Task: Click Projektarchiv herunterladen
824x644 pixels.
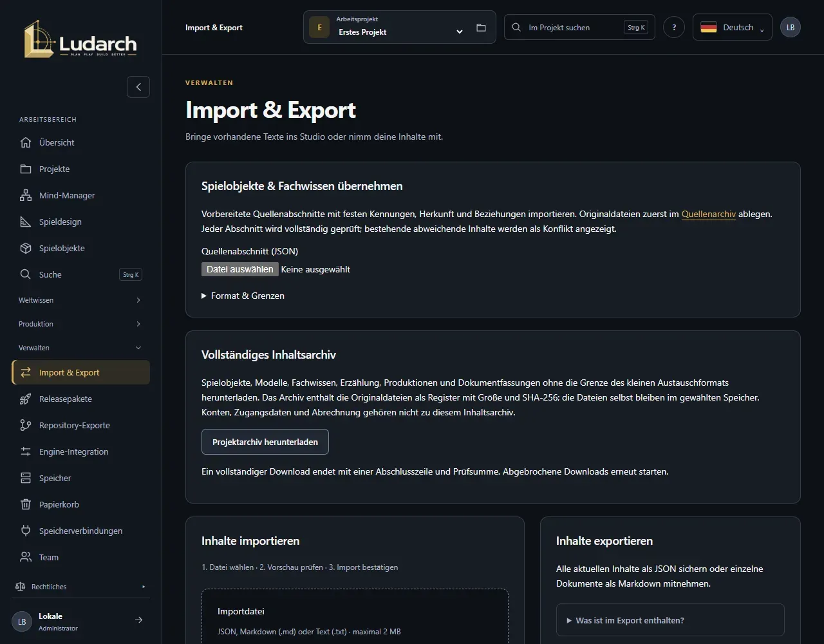Action: 265,442
